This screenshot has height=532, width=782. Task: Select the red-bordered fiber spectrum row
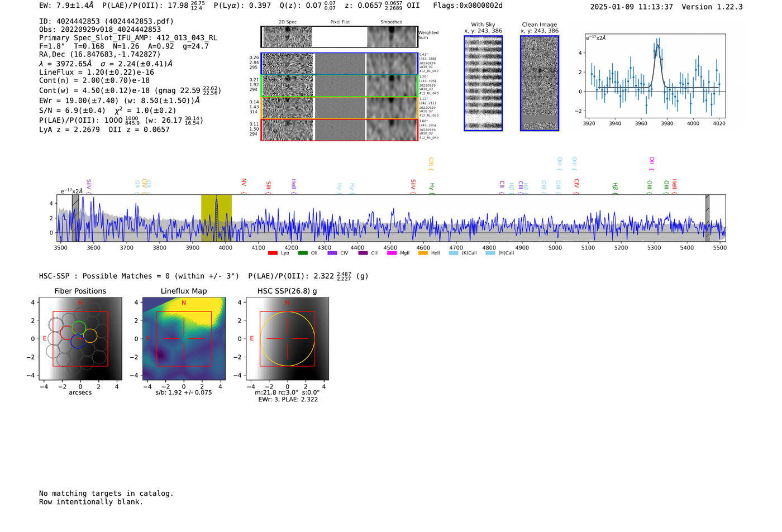(x=340, y=130)
